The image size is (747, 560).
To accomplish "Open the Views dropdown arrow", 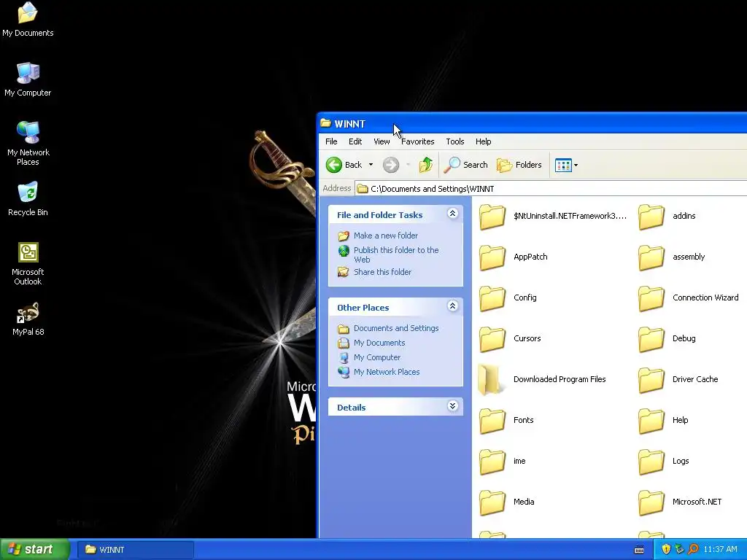I will [576, 166].
